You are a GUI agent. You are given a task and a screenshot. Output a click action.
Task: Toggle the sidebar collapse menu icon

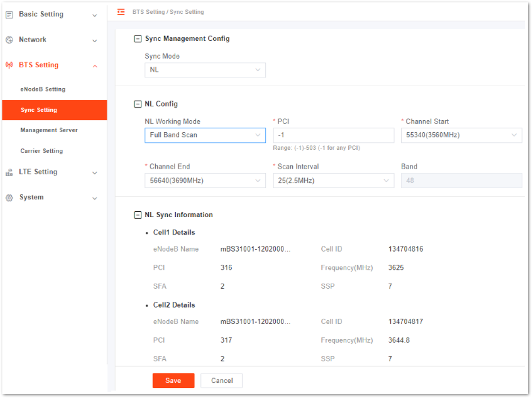pyautogui.click(x=121, y=12)
